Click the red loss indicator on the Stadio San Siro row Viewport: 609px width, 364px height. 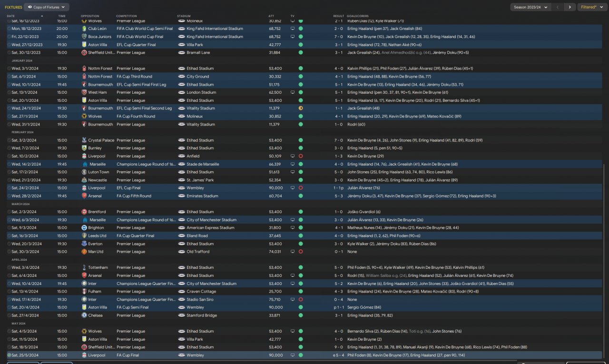301,300
